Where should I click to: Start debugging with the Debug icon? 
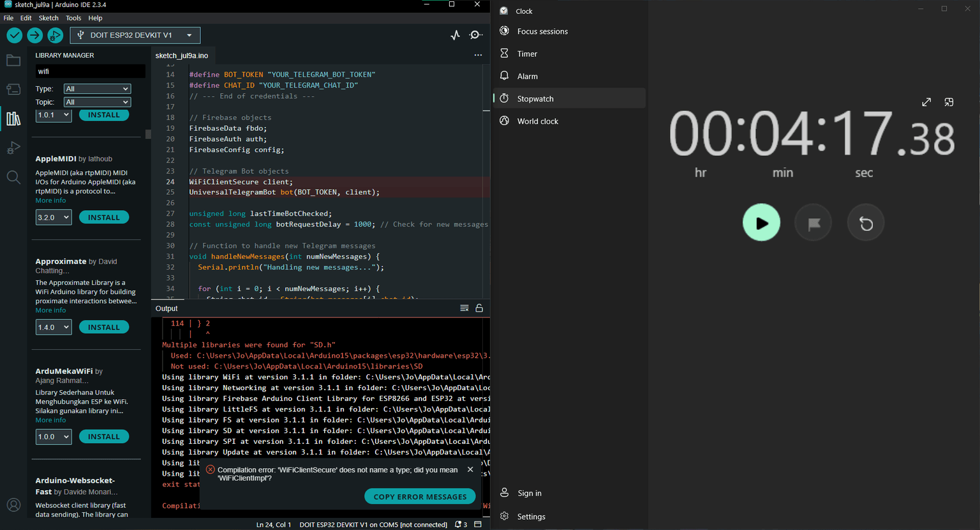pos(55,35)
